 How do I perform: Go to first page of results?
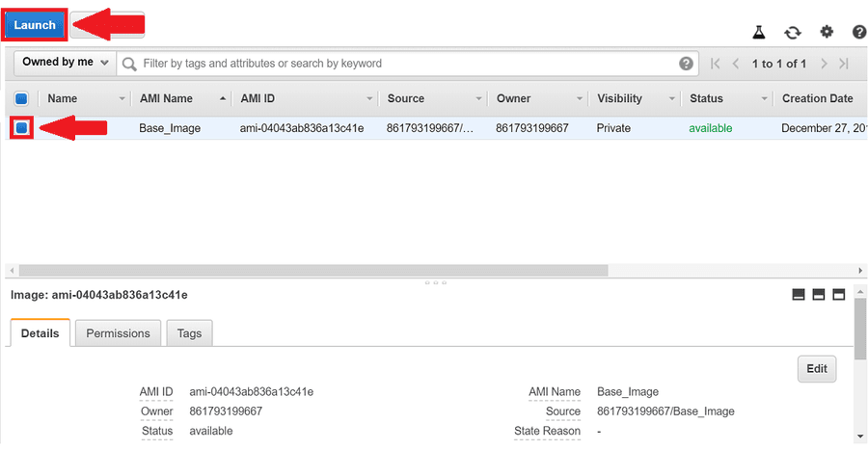point(716,64)
